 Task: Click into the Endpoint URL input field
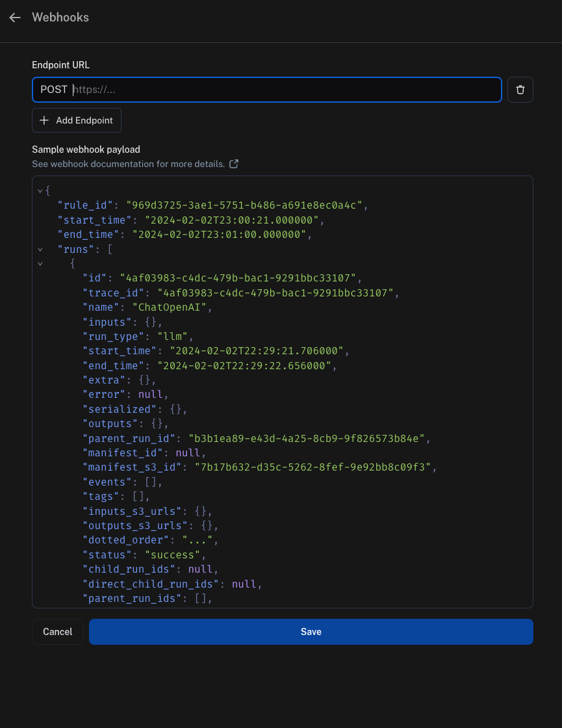286,90
